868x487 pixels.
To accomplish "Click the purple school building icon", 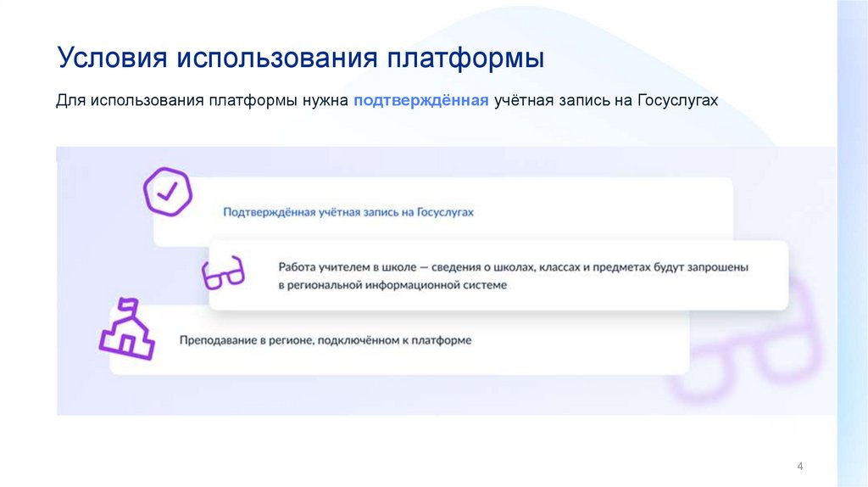I will (x=127, y=329).
